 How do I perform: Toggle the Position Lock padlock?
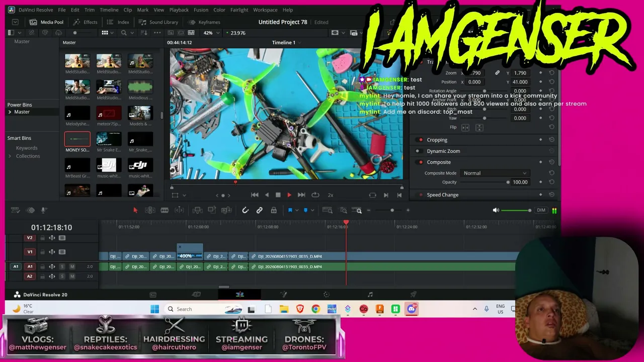click(x=274, y=210)
